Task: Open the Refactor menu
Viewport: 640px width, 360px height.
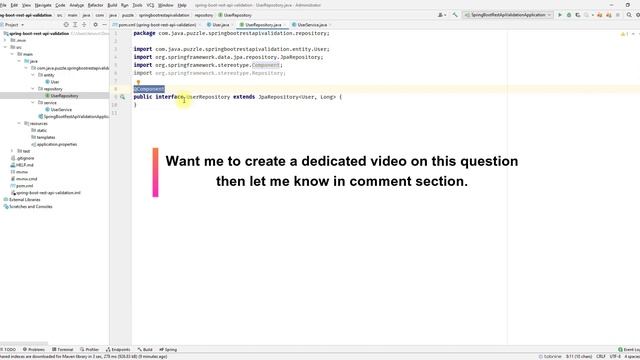Action: tap(96, 5)
